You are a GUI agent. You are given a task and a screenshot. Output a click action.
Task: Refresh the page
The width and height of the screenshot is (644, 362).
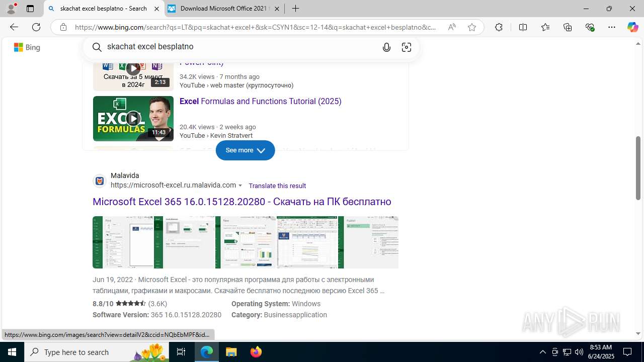[36, 27]
